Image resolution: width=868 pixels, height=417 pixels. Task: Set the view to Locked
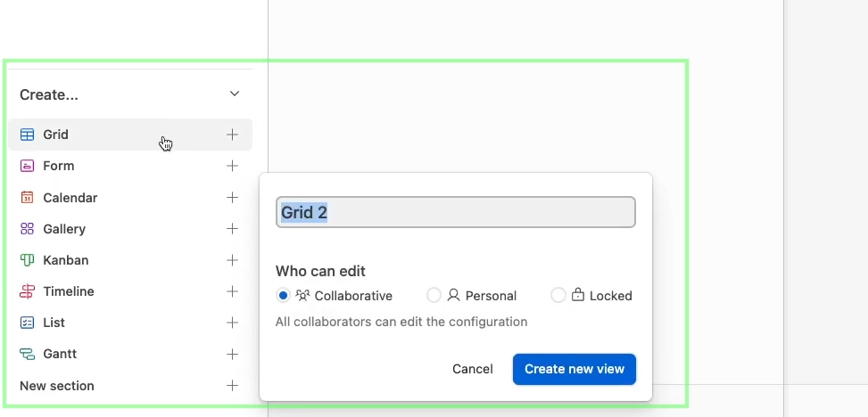point(558,295)
